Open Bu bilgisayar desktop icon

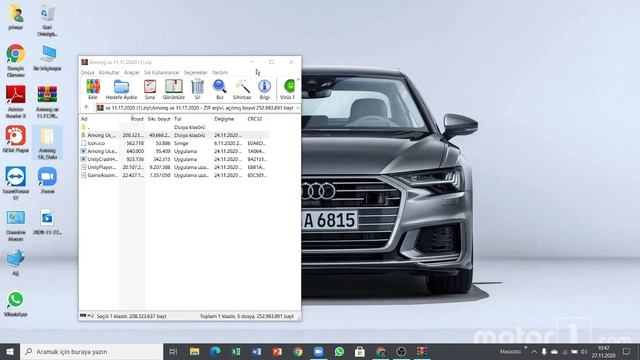(47, 58)
